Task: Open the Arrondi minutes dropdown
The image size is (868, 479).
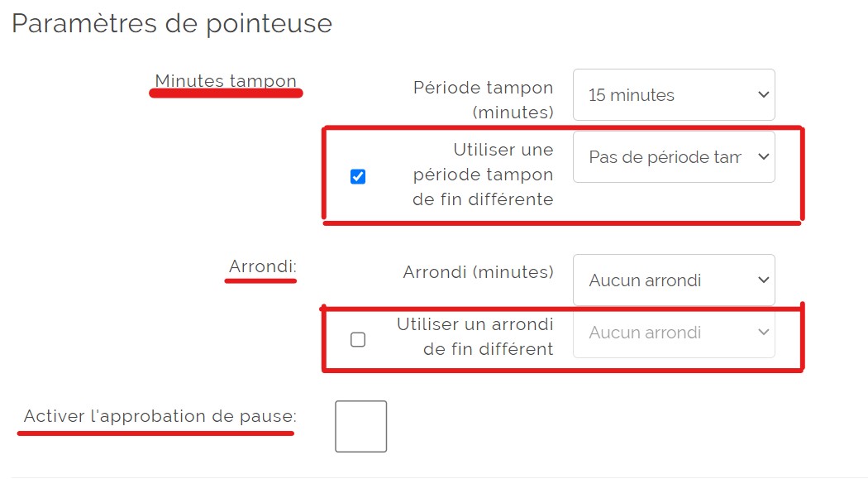Action: pos(674,280)
